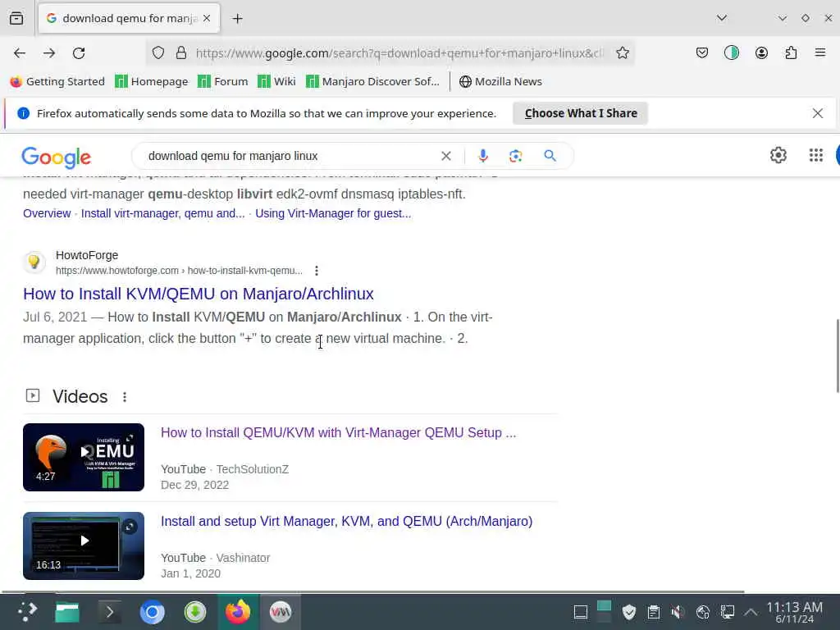The height and width of the screenshot is (630, 840).
Task: Open the Pocket save icon
Action: [702, 52]
